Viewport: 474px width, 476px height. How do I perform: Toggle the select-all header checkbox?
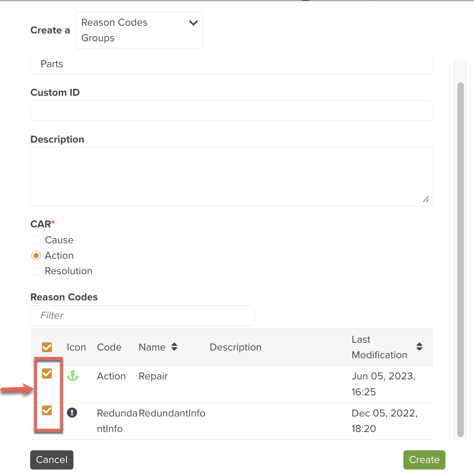pos(47,347)
